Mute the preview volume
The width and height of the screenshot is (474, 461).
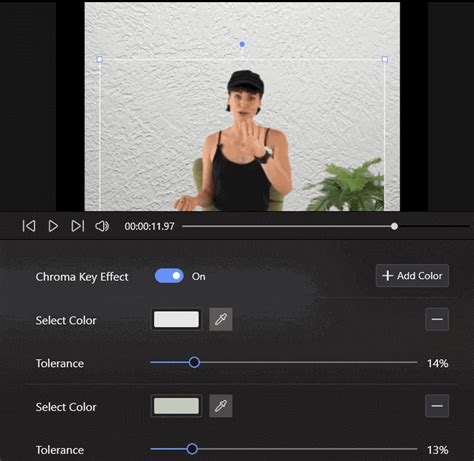click(102, 226)
